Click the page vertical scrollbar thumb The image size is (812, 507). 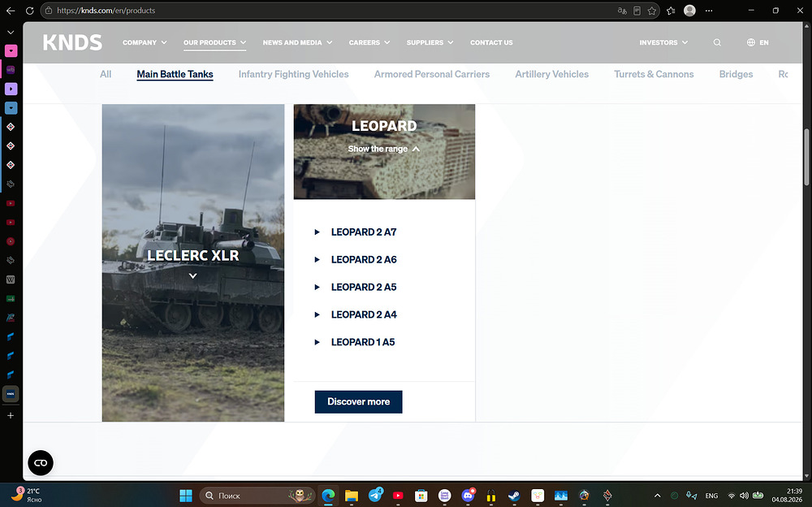tap(806, 157)
